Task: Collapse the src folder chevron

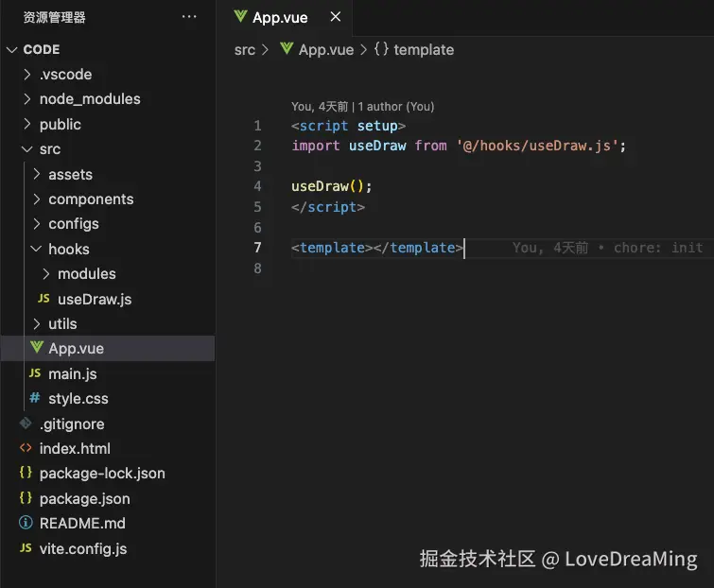Action: [x=27, y=148]
